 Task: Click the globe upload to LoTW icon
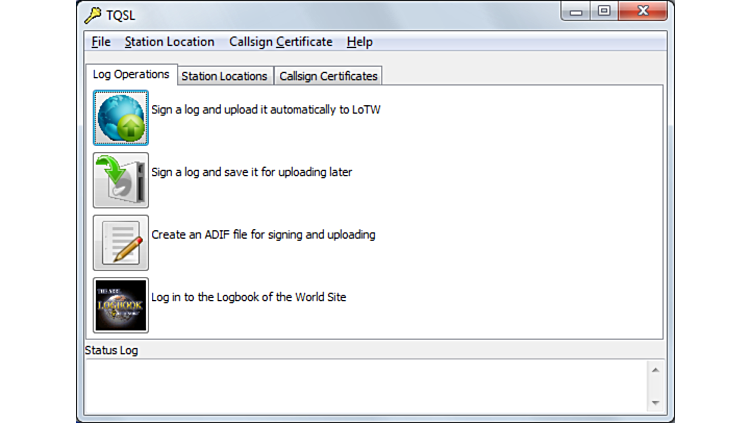(120, 118)
